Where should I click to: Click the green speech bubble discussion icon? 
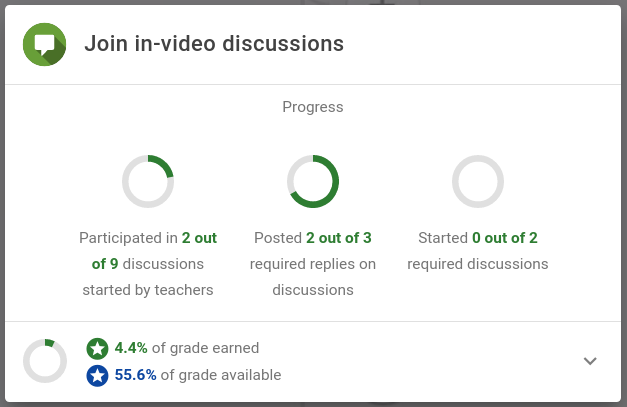point(44,44)
